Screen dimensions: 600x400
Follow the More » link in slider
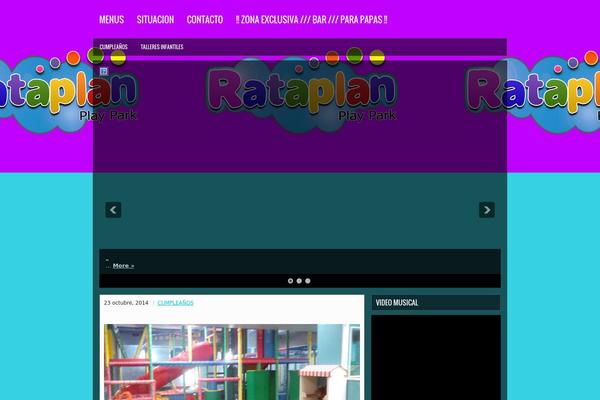coord(123,265)
